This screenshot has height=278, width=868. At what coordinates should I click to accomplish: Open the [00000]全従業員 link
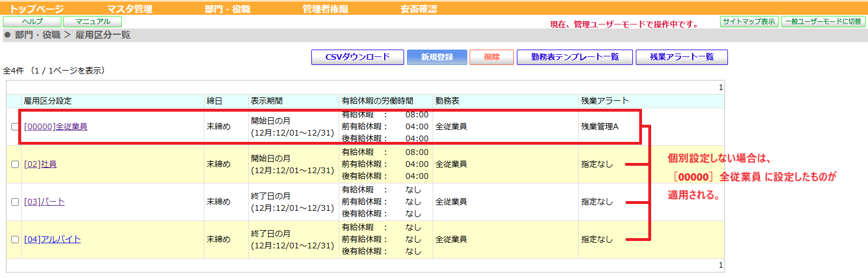[56, 126]
